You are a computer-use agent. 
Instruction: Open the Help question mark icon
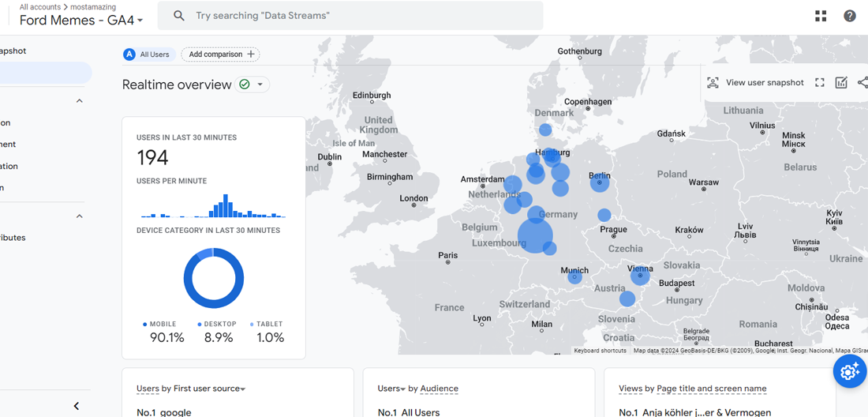[x=850, y=16]
